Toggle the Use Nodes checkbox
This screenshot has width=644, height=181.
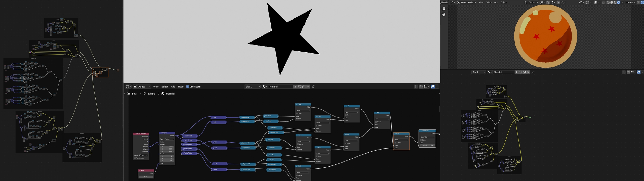[x=187, y=87]
